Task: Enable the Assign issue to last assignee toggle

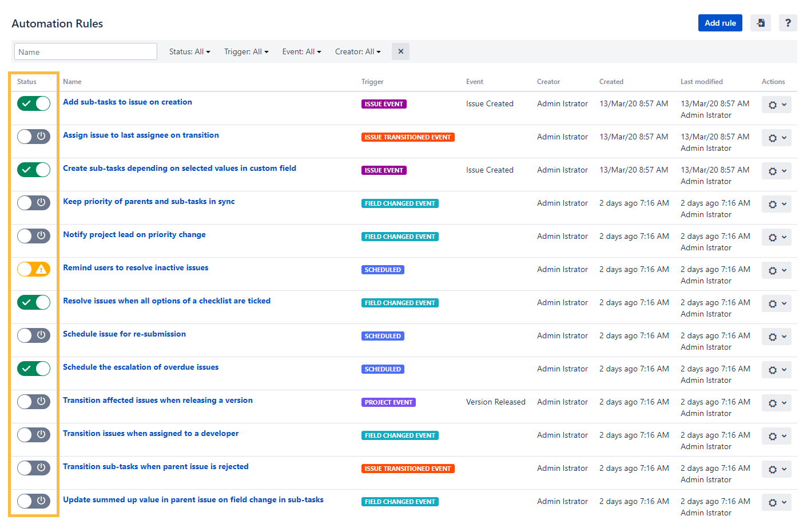Action: click(x=34, y=137)
